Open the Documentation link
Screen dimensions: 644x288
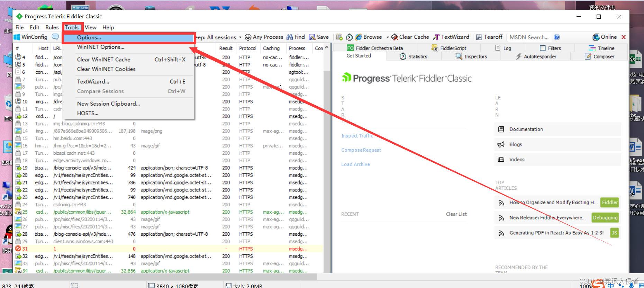(x=557, y=129)
